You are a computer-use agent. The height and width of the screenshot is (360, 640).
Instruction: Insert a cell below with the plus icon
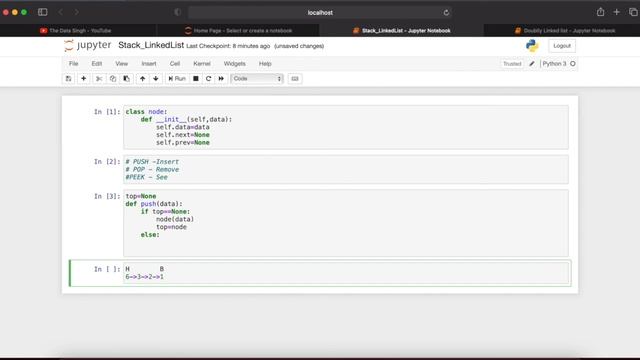coord(83,78)
